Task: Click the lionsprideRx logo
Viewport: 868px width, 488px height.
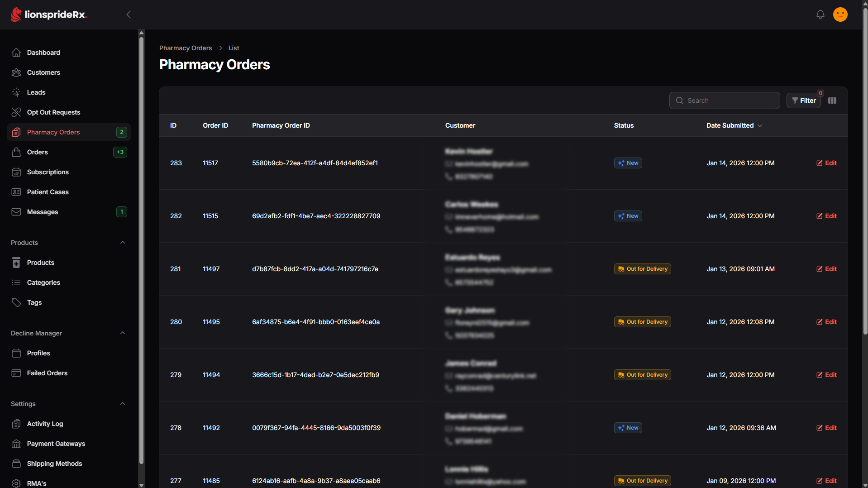Action: [x=49, y=14]
